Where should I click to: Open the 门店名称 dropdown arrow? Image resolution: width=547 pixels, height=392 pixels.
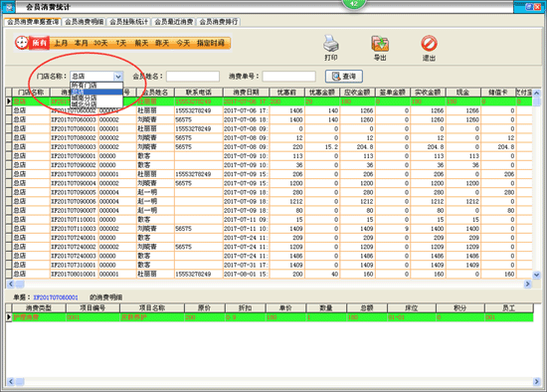point(118,76)
